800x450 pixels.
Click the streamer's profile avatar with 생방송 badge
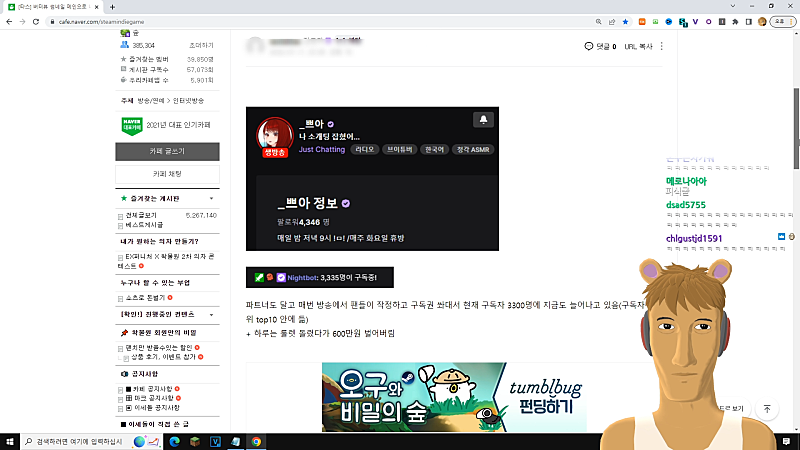(274, 137)
